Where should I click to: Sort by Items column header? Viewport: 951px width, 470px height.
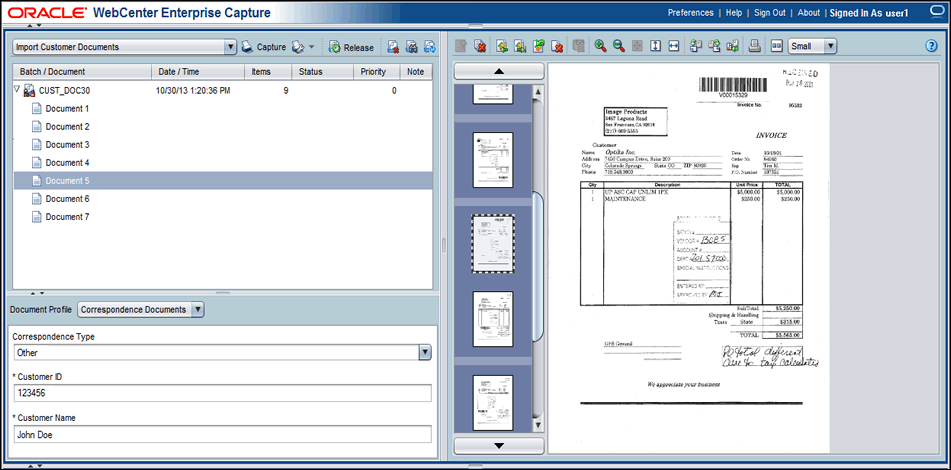[267, 72]
